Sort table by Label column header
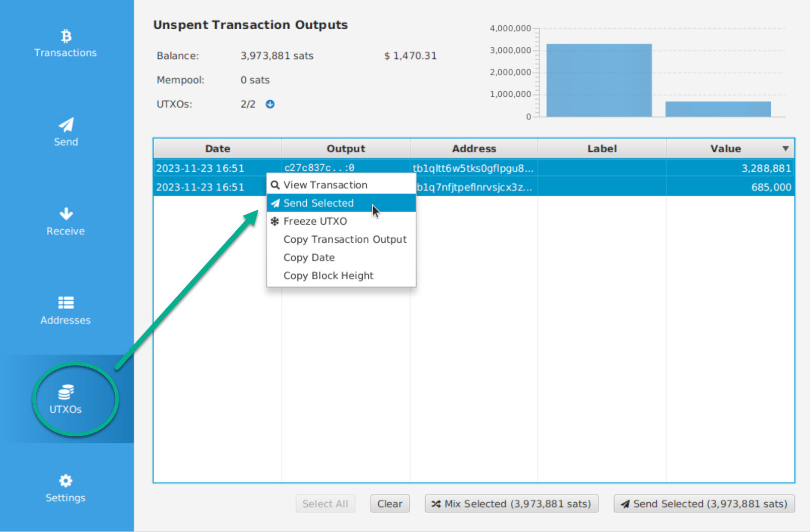The height and width of the screenshot is (532, 810). (x=601, y=149)
